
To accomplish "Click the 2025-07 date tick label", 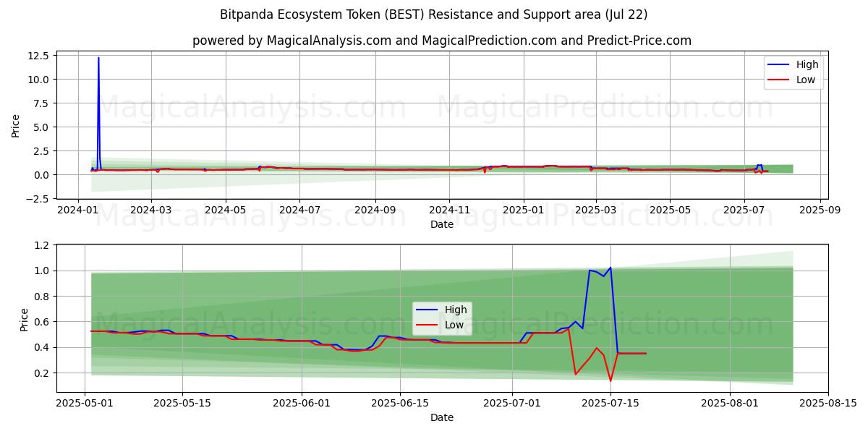I will coord(744,210).
